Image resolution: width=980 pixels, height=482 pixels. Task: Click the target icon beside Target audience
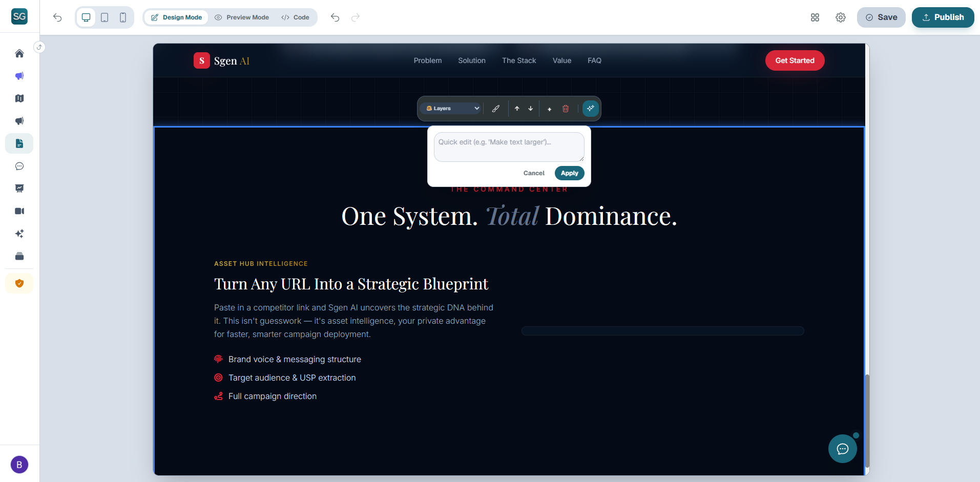pos(218,378)
